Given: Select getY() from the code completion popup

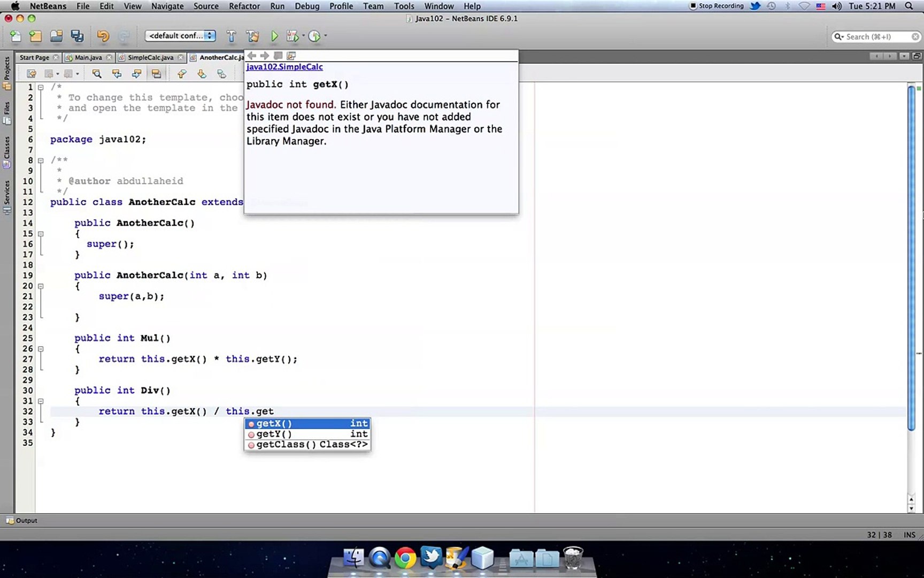Looking at the screenshot, I should [272, 433].
